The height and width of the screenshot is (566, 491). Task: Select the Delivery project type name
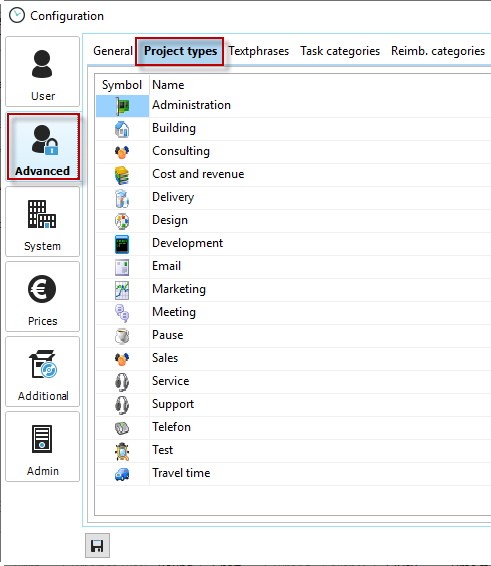(173, 197)
